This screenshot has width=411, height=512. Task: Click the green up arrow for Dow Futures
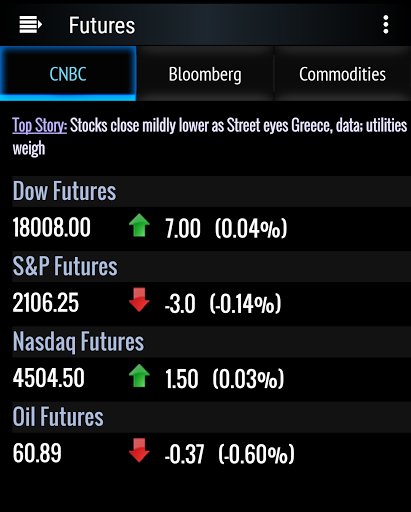point(139,225)
